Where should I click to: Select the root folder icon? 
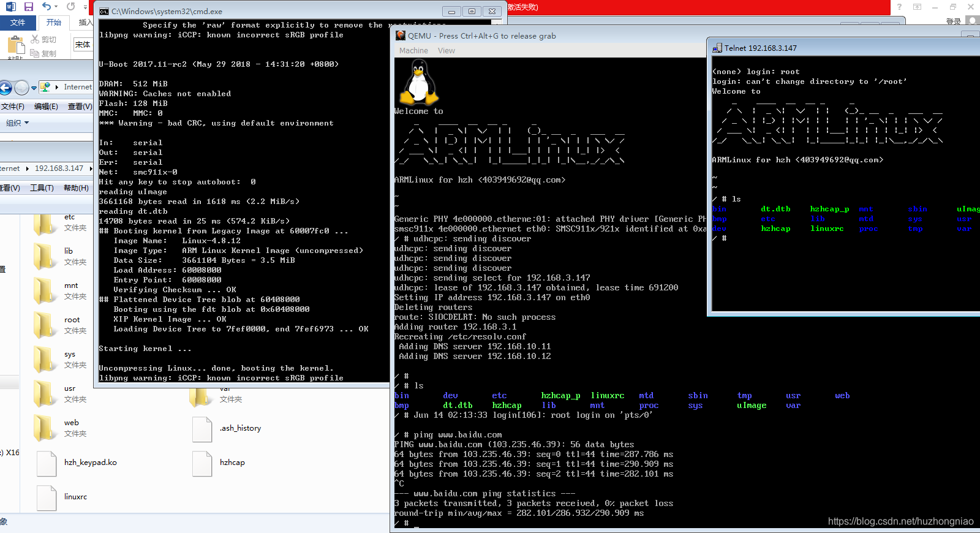point(44,325)
